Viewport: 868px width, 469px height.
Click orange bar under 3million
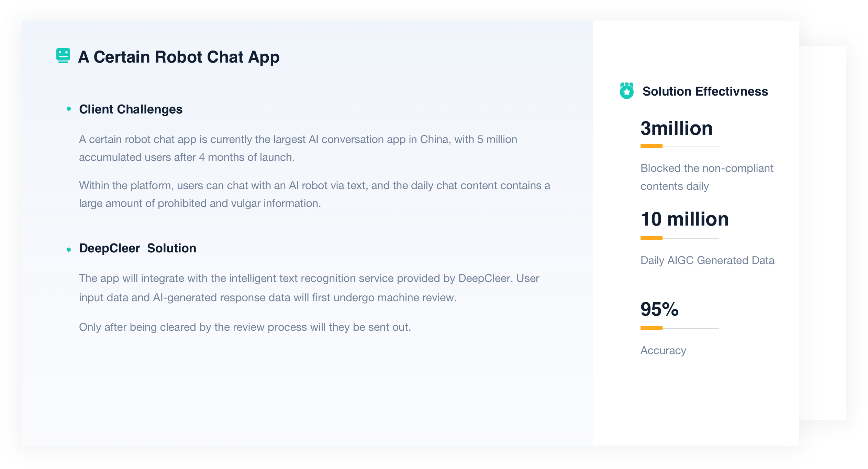(651, 146)
